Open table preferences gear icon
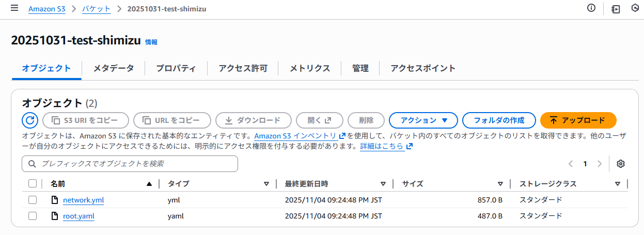644x235 pixels. pyautogui.click(x=621, y=164)
